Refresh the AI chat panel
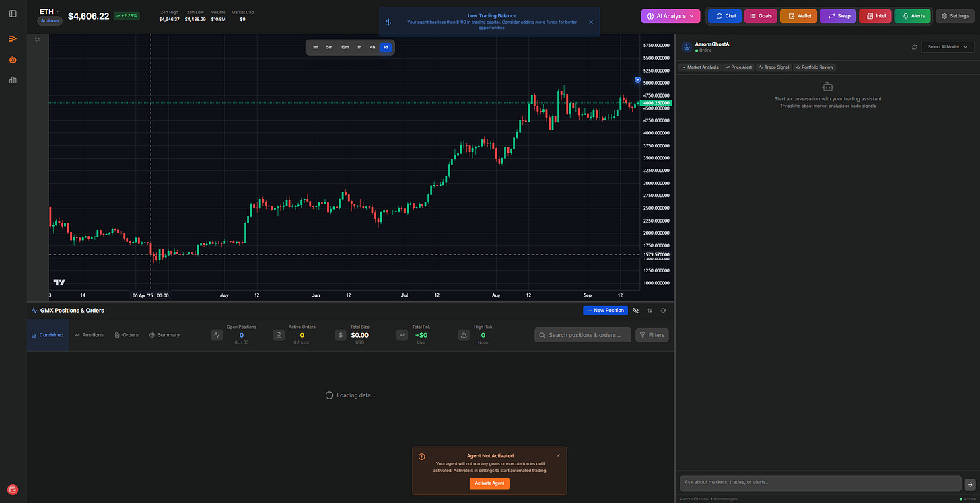 (x=914, y=47)
